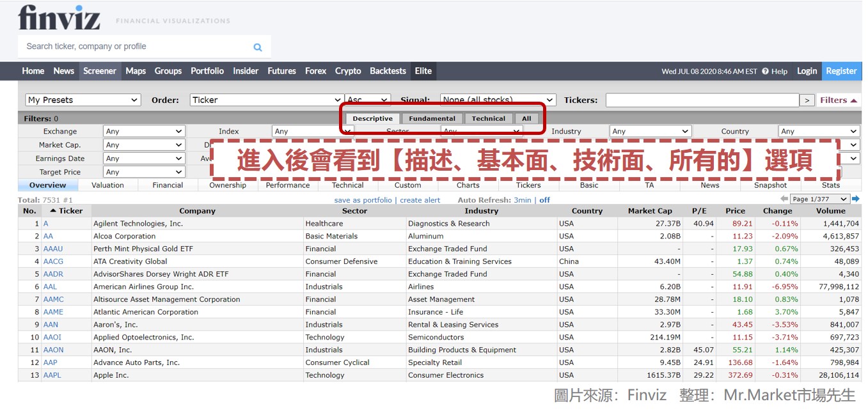
Task: Switch to the Stats view tab
Action: (x=831, y=185)
